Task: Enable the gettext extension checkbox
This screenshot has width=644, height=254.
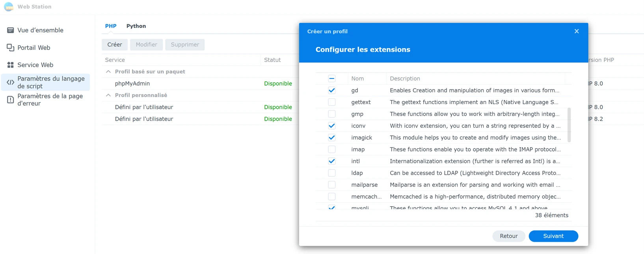Action: click(332, 102)
